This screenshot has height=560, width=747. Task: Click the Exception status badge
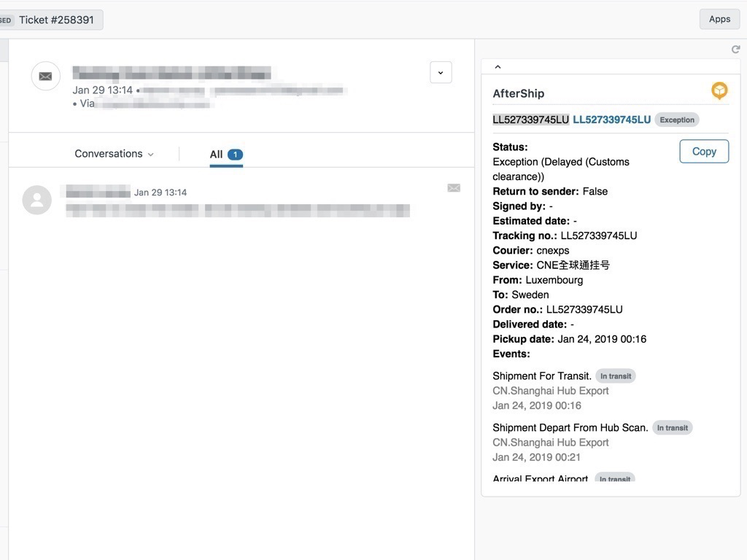pos(676,120)
